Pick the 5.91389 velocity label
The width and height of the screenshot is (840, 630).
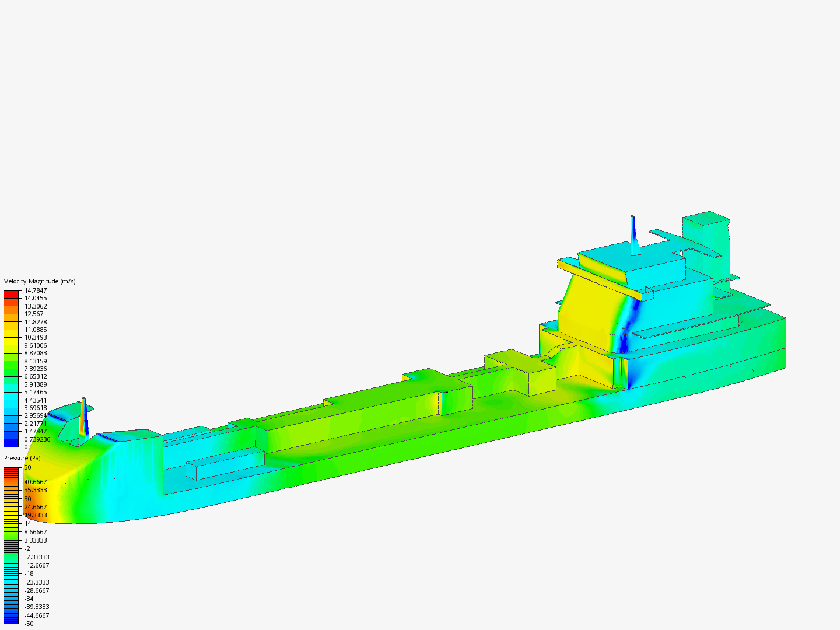[x=36, y=384]
